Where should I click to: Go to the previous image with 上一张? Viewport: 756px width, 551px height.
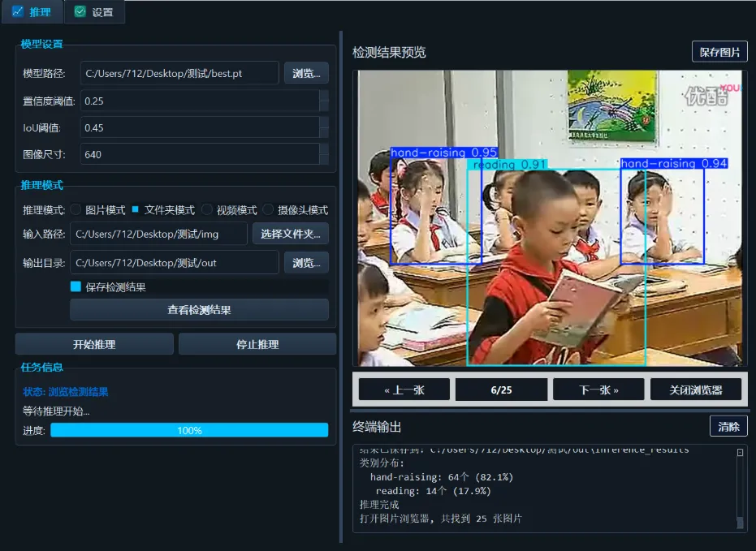(x=404, y=389)
